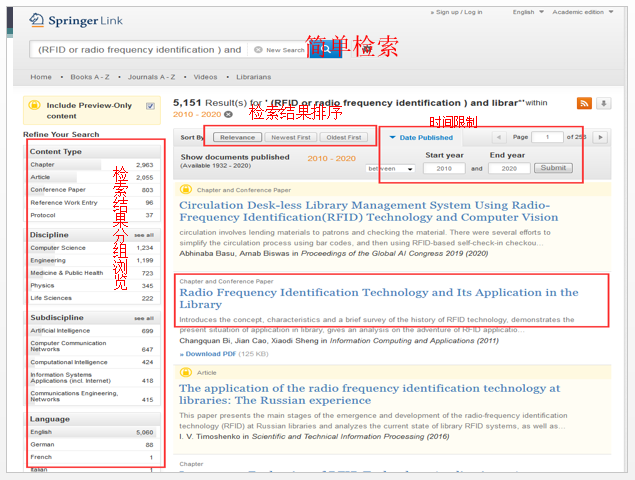Viewport: 635px width, 480px height.
Task: Click the New Search clear icon
Action: pyautogui.click(x=258, y=50)
